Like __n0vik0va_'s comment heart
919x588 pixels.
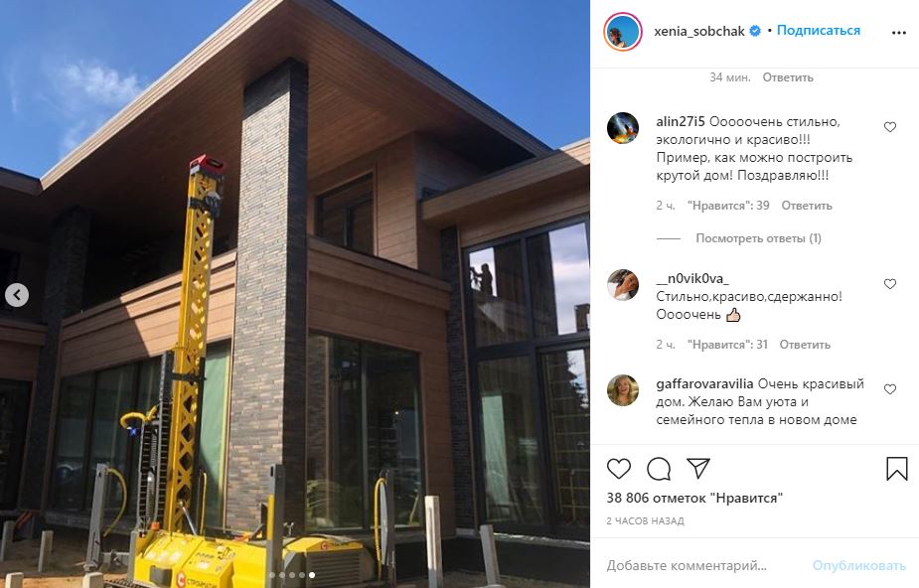coord(890,284)
